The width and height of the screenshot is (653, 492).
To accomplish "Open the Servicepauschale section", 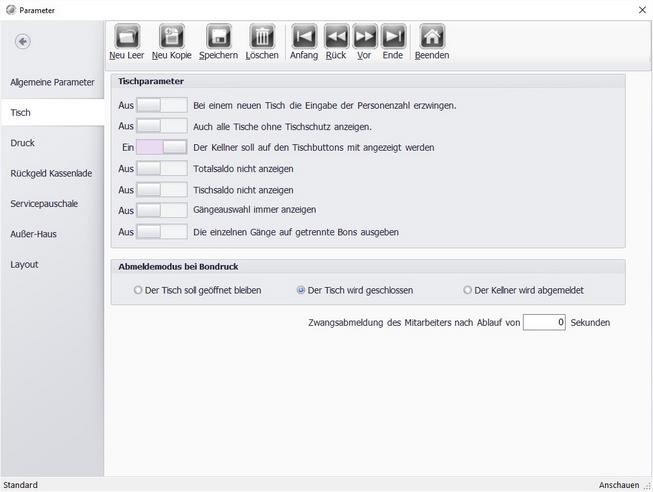I will pyautogui.click(x=52, y=204).
